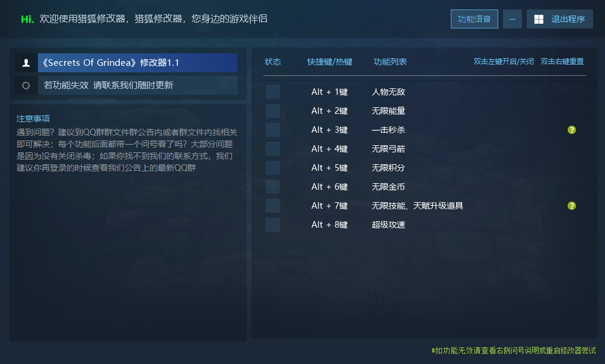Click the Alt + 5键 hotkey text
This screenshot has height=364, width=605.
click(x=330, y=168)
